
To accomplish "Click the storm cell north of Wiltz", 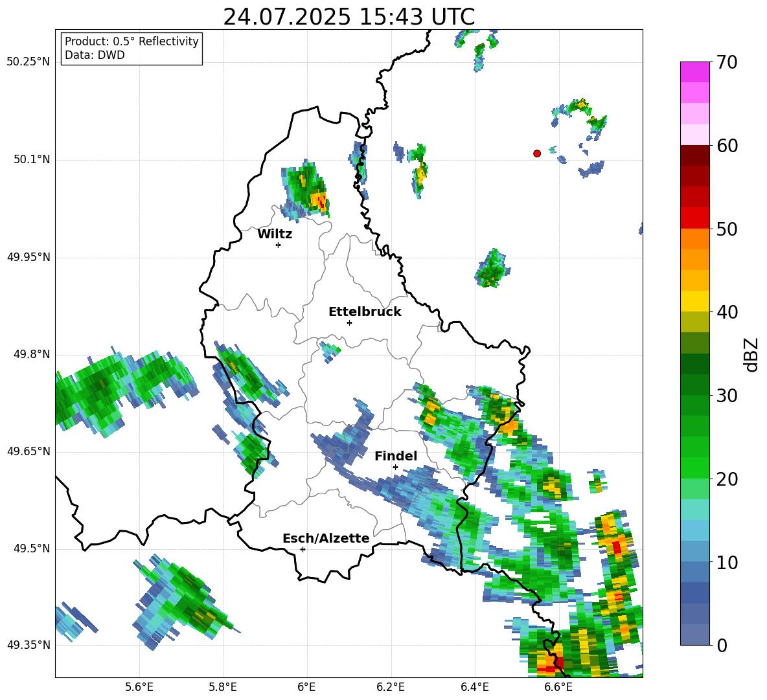I will tap(306, 190).
